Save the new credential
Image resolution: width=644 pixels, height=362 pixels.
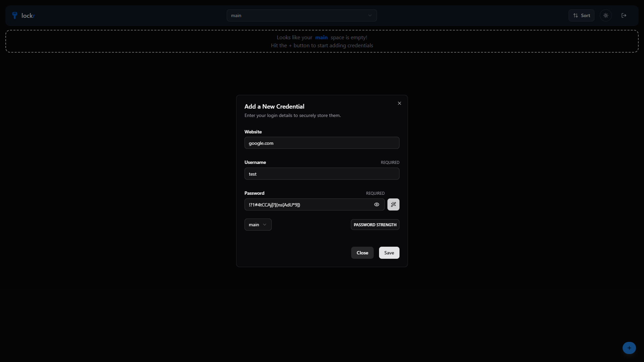click(389, 253)
